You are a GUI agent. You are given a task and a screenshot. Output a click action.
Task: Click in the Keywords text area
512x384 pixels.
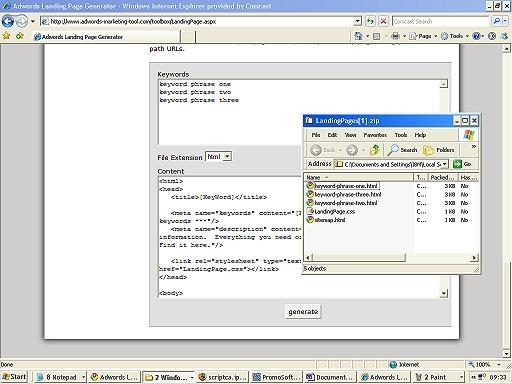coord(299,112)
